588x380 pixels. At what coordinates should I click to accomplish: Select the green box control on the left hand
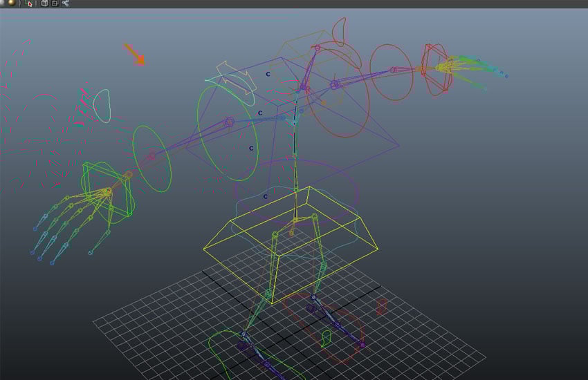click(108, 191)
